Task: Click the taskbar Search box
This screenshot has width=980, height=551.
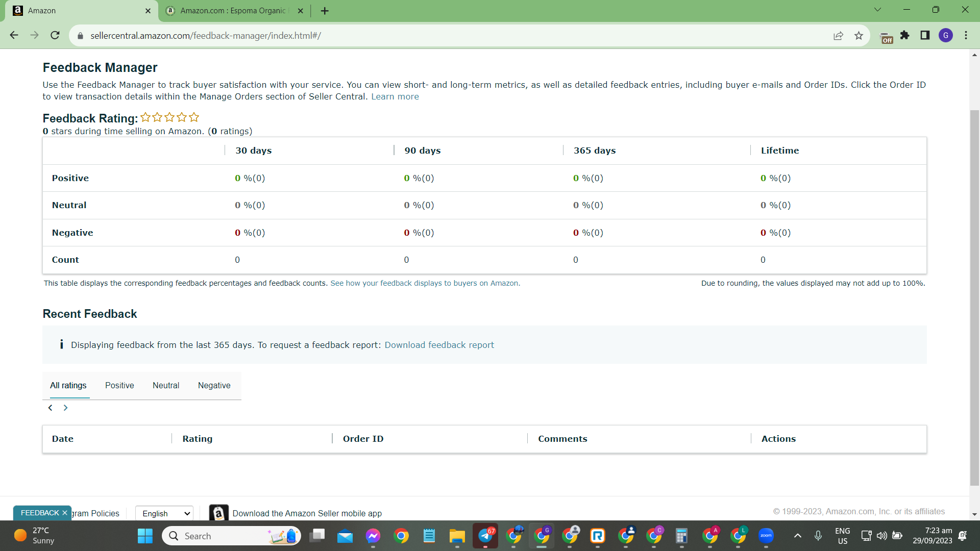Action: 231,536
